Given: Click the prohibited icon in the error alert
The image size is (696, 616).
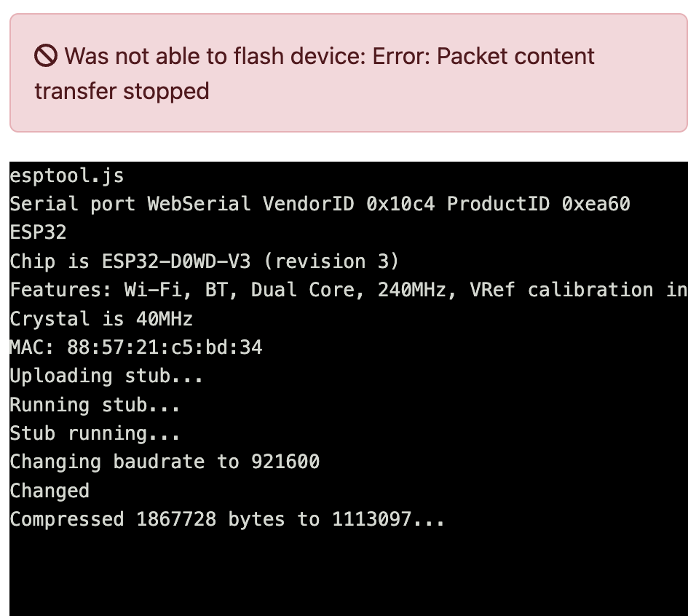Looking at the screenshot, I should [x=46, y=56].
